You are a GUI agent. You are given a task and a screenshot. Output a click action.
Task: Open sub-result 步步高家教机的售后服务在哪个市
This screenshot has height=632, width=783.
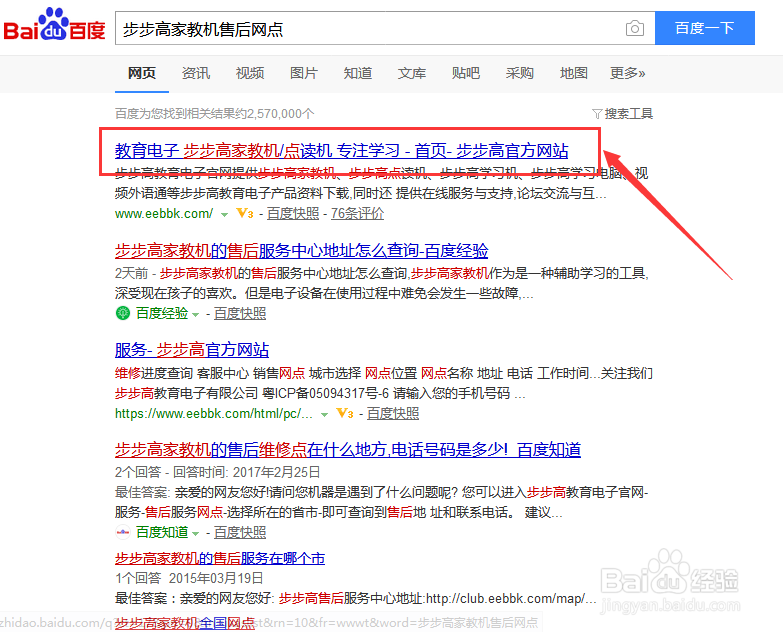click(220, 558)
